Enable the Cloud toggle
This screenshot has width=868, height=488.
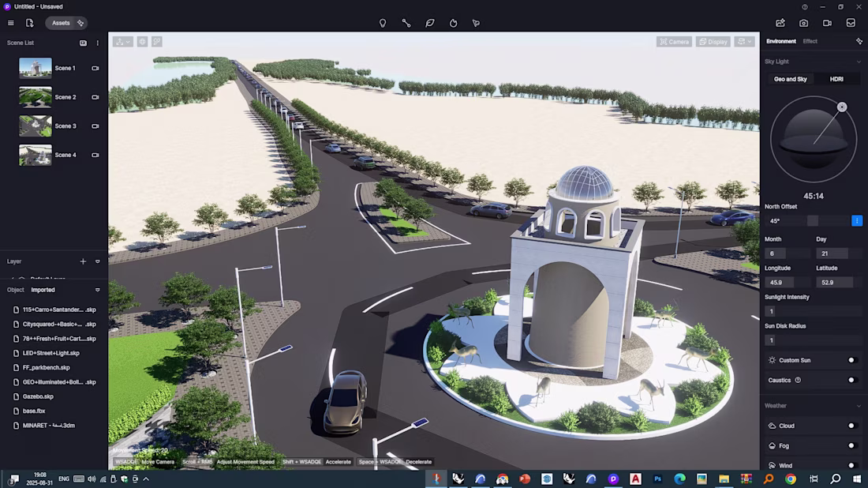[852, 426]
